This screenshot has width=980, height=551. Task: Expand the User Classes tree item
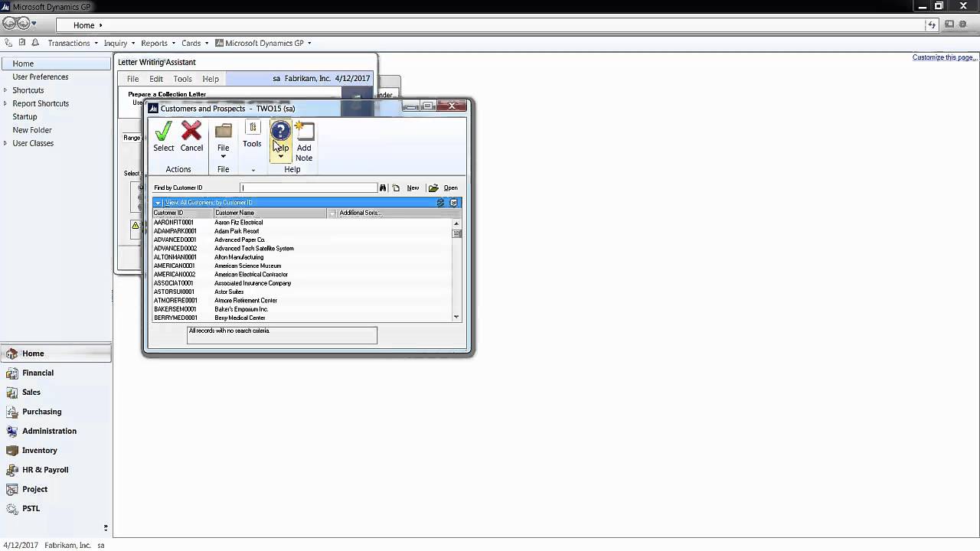pyautogui.click(x=5, y=143)
